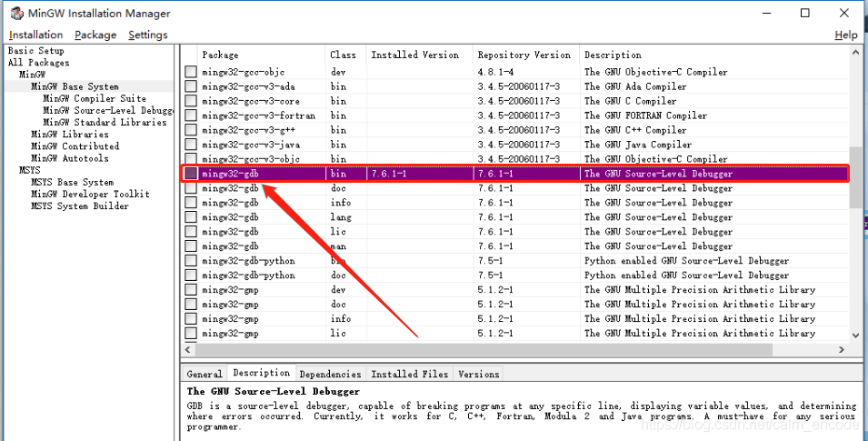868x441 pixels.
Task: Click the package list vertical scrollbar thumb
Action: tap(855, 177)
